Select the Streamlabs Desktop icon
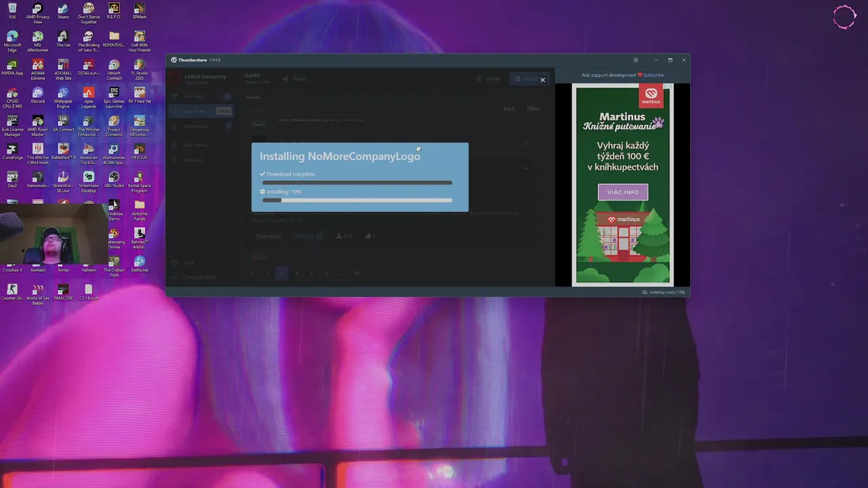868x488 pixels. [x=88, y=182]
